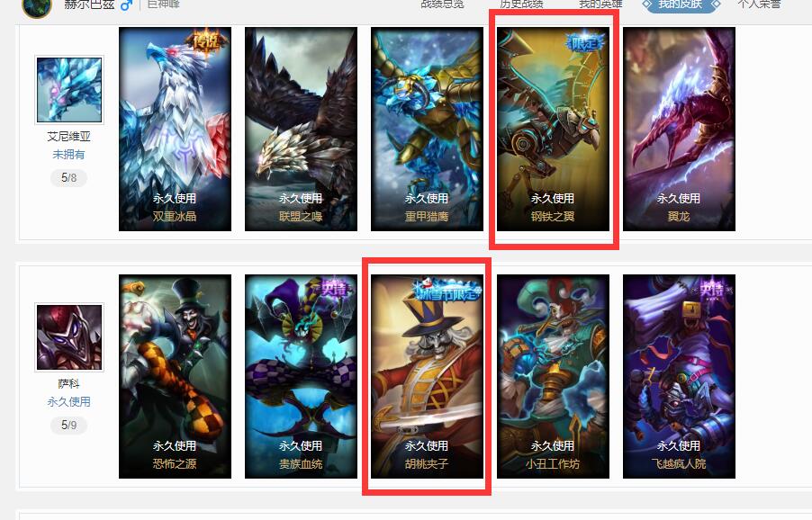Click the 限定 badge on 钢铁之翼 skin
Viewport: 812px width, 520px height.
click(586, 43)
